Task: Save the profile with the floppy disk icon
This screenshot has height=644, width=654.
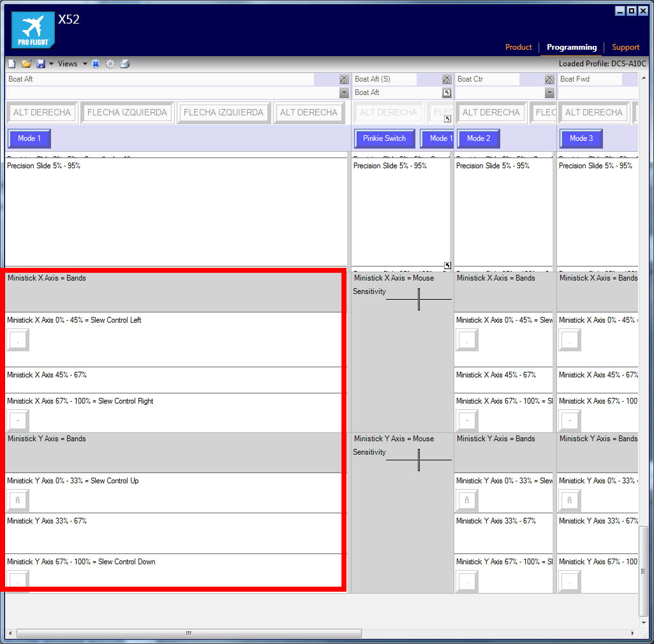Action: coord(40,64)
